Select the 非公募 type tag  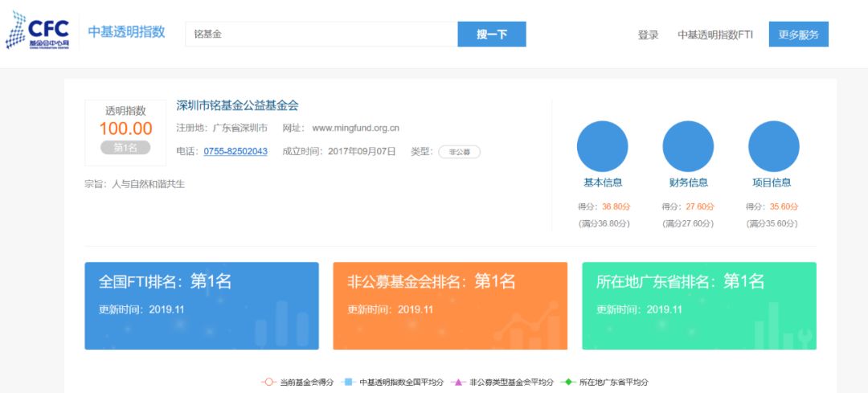460,152
